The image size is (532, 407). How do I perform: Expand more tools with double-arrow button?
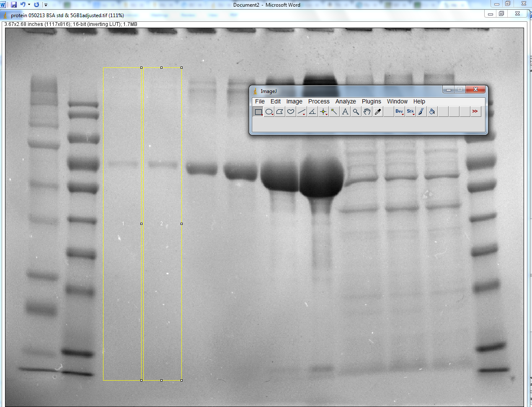(475, 111)
